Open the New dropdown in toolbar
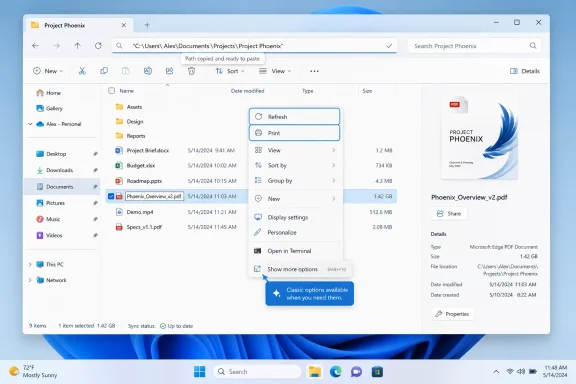Viewport: 576px width, 384px height. coord(48,71)
